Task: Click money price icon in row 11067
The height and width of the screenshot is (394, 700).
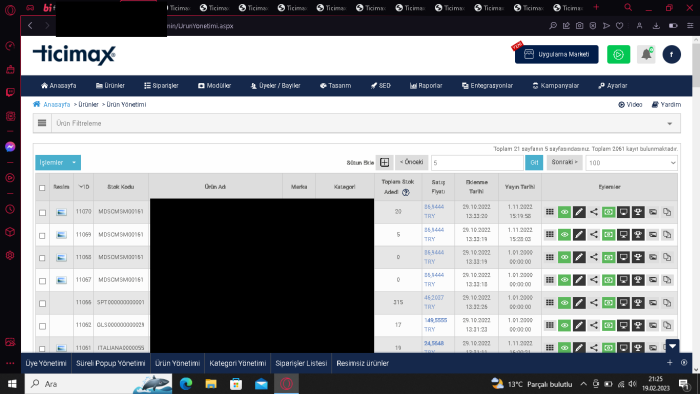Action: pos(608,280)
